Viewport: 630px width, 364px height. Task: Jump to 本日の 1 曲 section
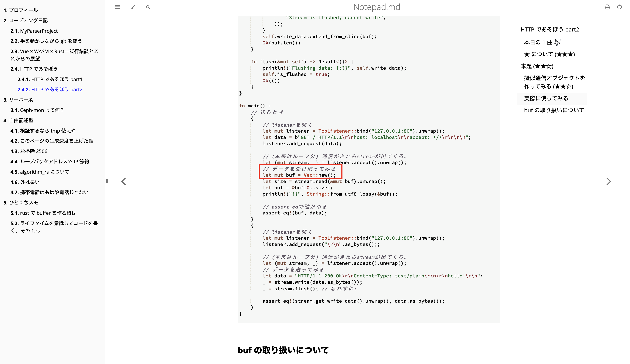pos(542,42)
